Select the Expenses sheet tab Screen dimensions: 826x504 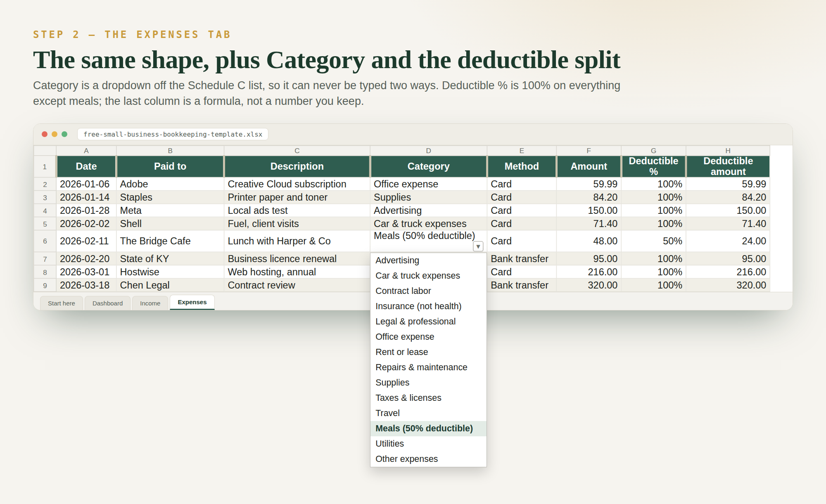192,302
